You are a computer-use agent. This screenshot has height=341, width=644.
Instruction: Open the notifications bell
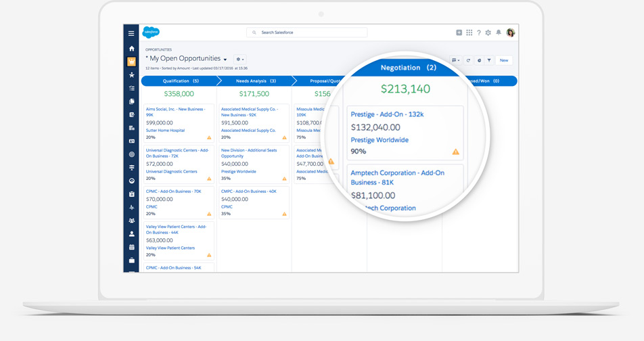click(498, 32)
